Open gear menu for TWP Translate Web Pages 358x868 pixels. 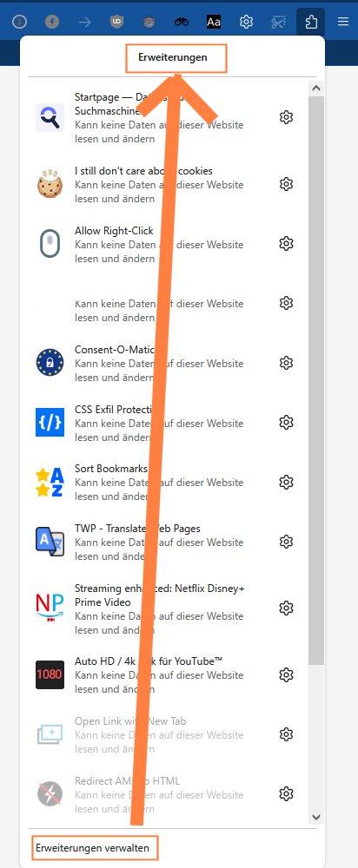coord(286,542)
